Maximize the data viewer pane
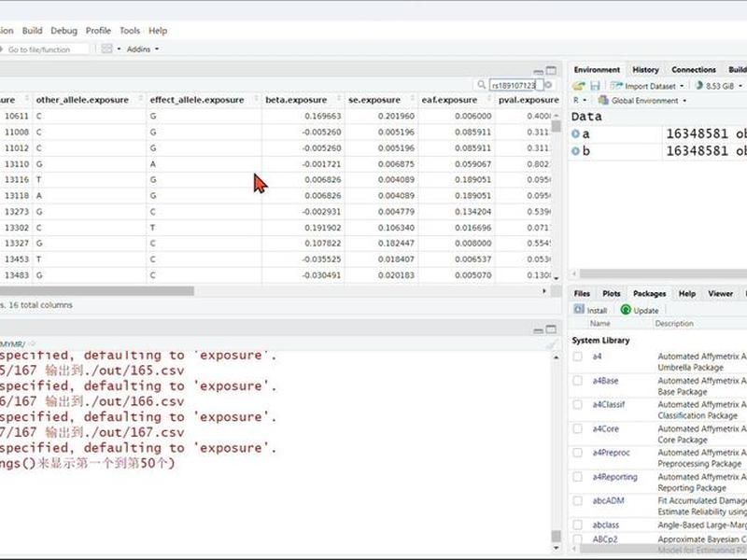Viewport: 747px width, 560px height. [x=551, y=71]
